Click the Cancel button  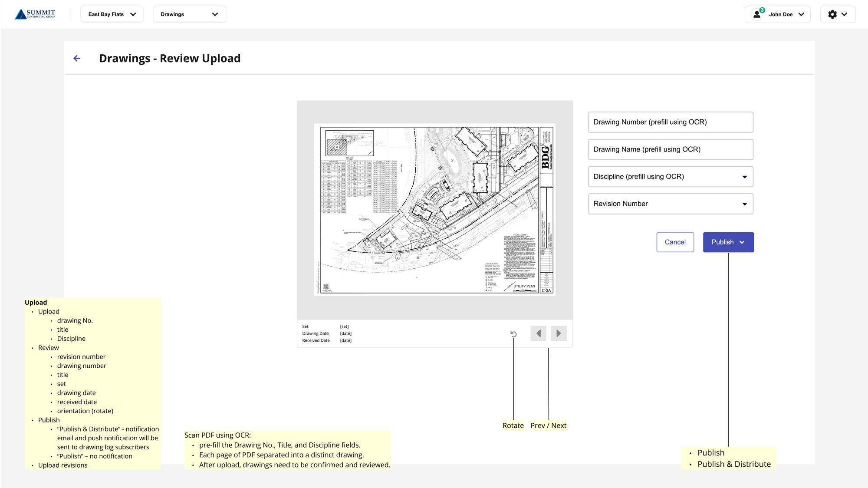click(675, 242)
